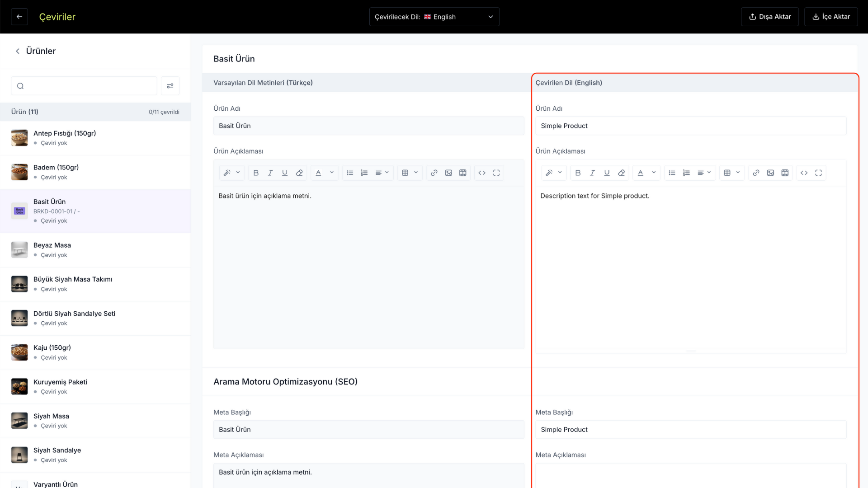Insert numbered list in English description editor
Screen dimensions: 868x488
tap(686, 173)
